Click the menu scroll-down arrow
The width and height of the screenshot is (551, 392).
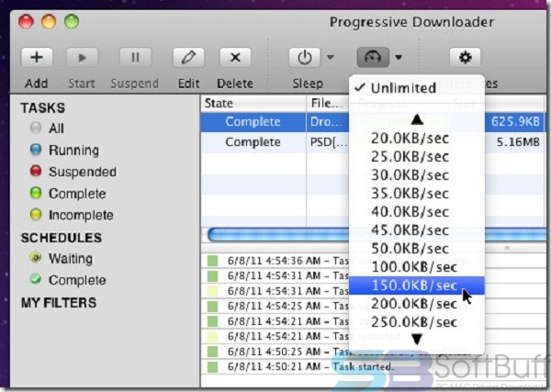(417, 340)
